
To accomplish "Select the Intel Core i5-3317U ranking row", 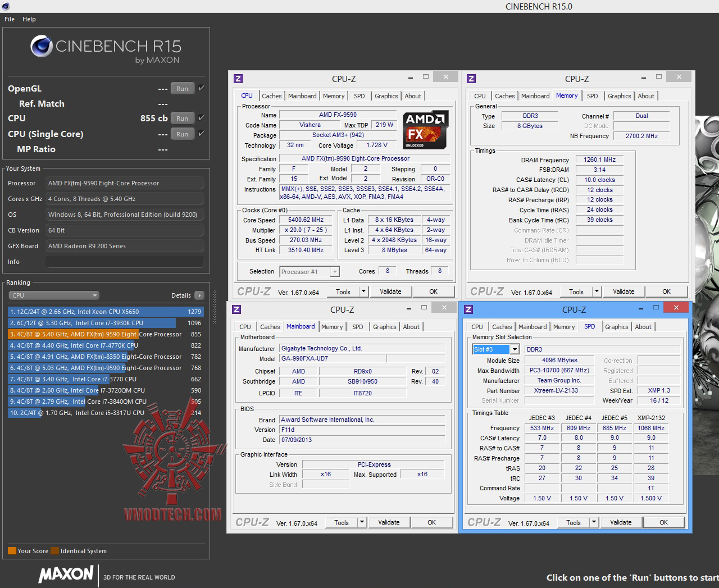I will click(106, 413).
